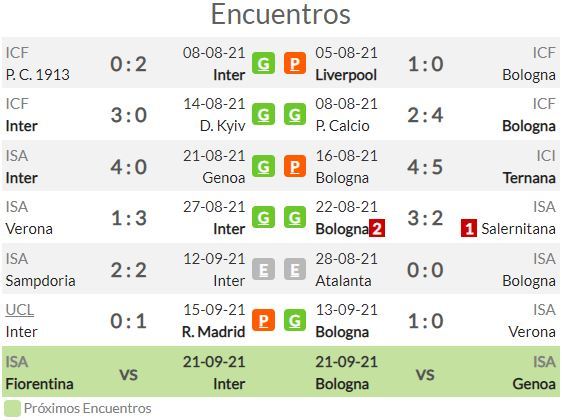
Task: Click the 0:2 score of P.C. 1913 match
Action: 129,64
